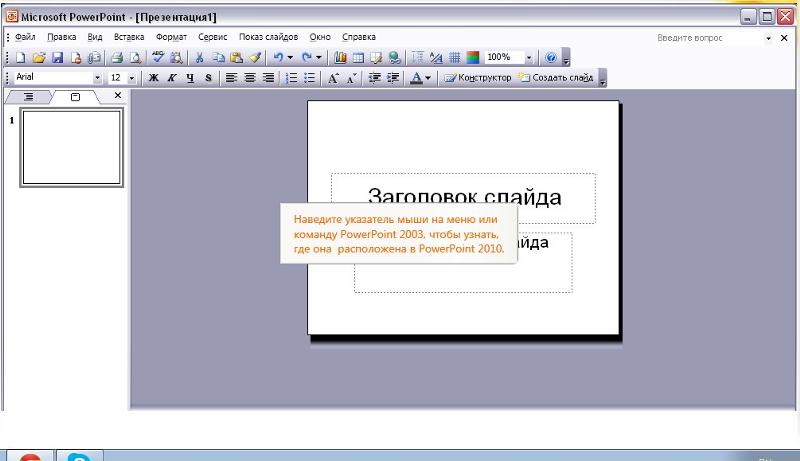Click the Tables and Borders pencil icon
The height and width of the screenshot is (461, 800).
pyautogui.click(x=377, y=58)
